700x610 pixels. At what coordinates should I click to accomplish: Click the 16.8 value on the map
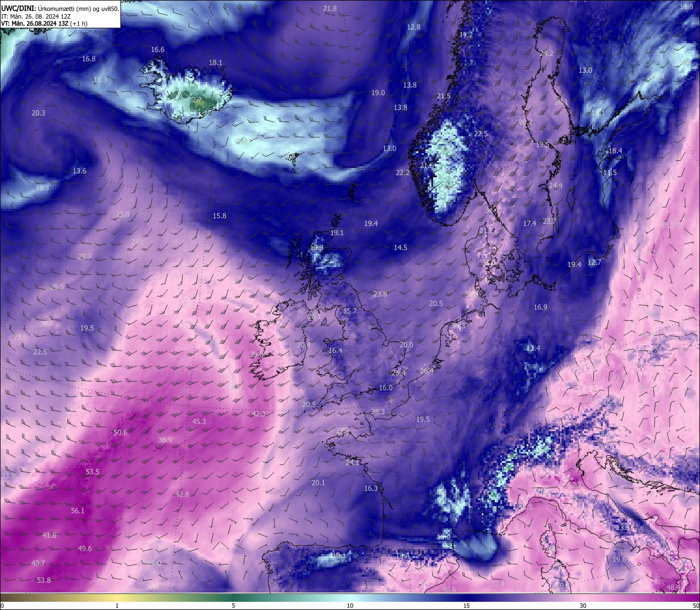(89, 59)
